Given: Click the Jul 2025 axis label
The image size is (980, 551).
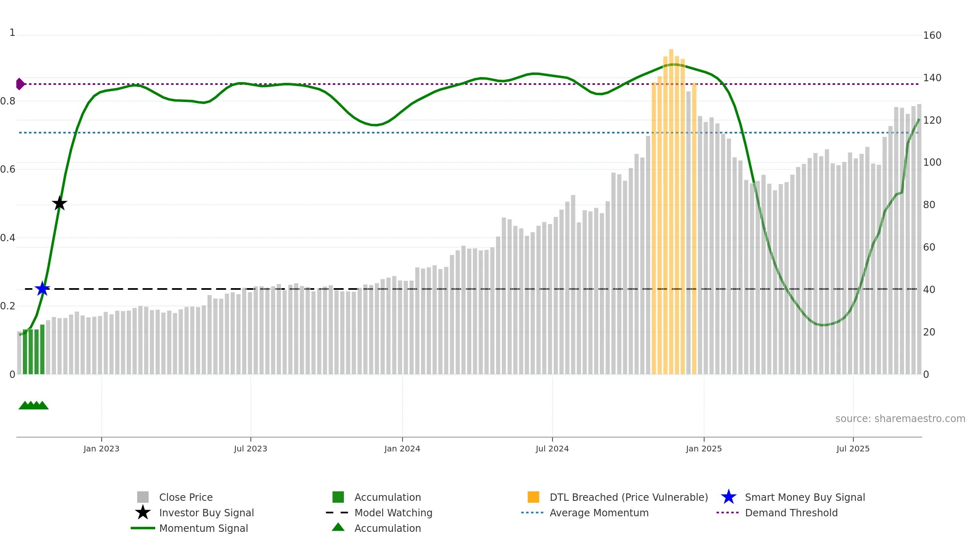Looking at the screenshot, I should pos(853,449).
